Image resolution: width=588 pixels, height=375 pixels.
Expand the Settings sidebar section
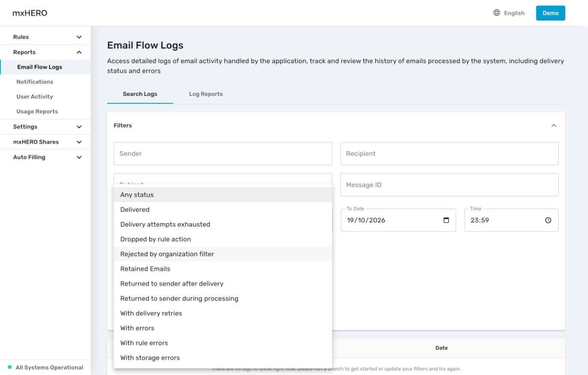click(x=45, y=127)
